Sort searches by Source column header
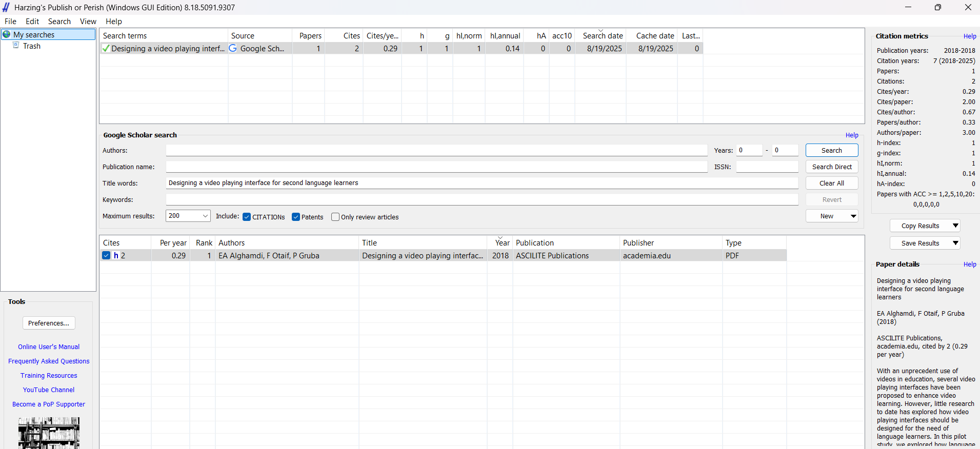The image size is (980, 449). [x=260, y=35]
